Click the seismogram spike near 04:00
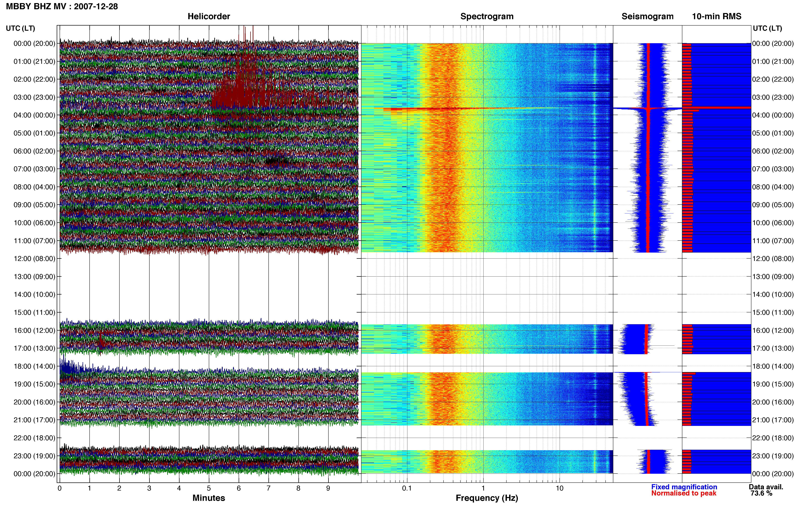Image resolution: width=812 pixels, height=508 pixels. pyautogui.click(x=648, y=108)
